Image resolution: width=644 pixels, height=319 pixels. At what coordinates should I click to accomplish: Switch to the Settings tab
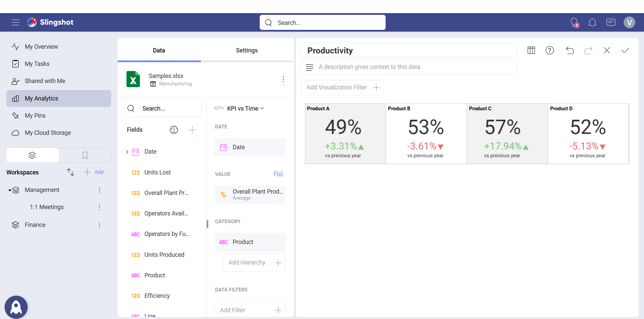247,50
